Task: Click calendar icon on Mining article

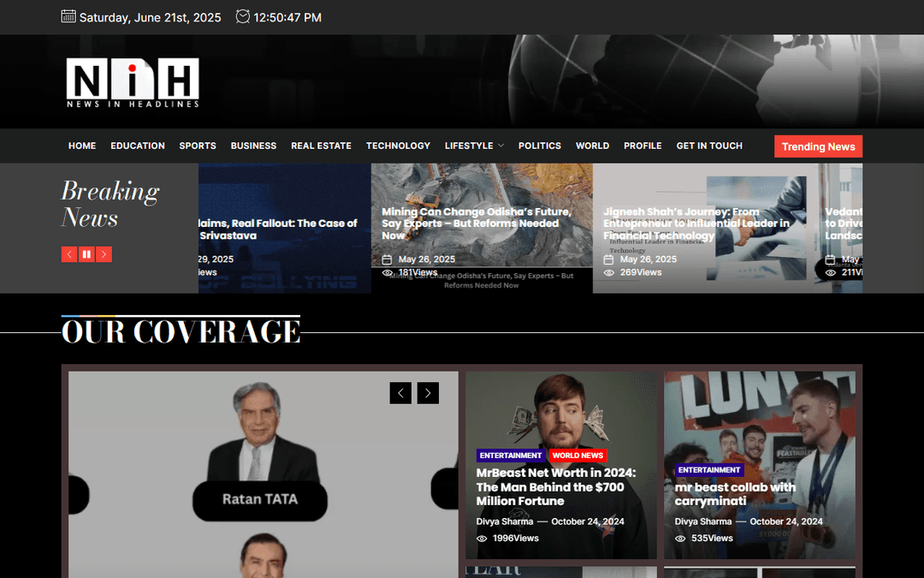Action: click(x=388, y=259)
